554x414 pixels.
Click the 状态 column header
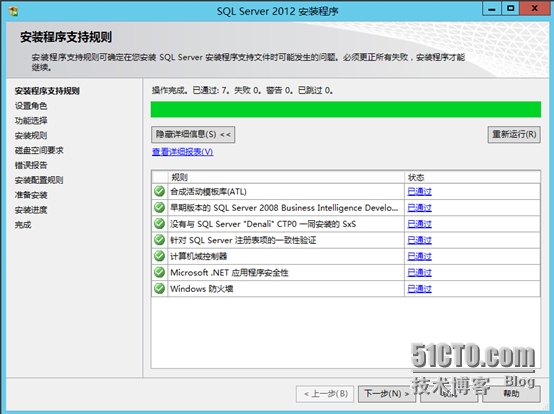[x=472, y=177]
